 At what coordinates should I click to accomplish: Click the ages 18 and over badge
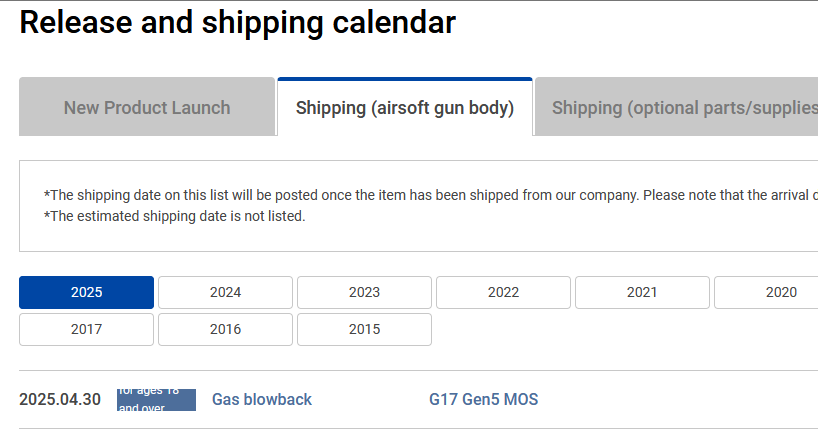tap(156, 399)
